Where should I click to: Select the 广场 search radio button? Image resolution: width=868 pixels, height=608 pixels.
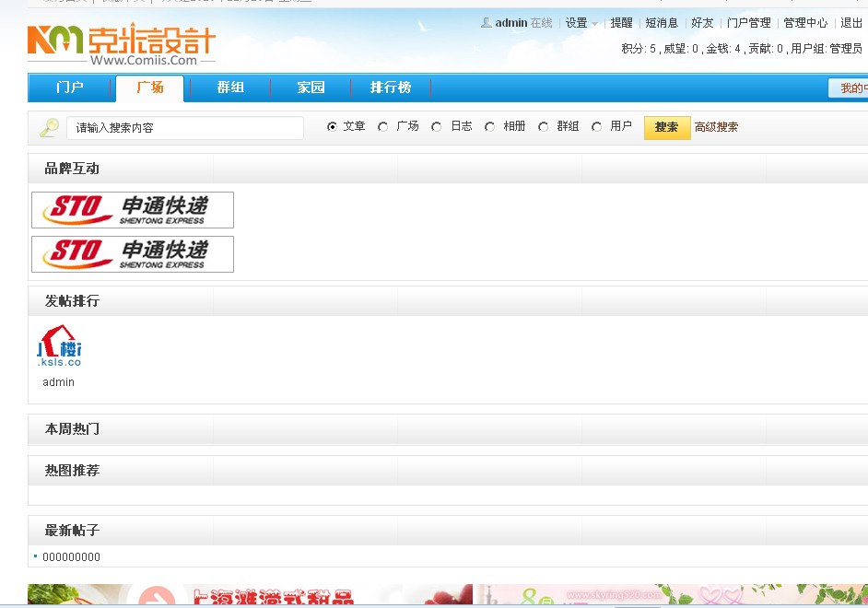(x=382, y=127)
